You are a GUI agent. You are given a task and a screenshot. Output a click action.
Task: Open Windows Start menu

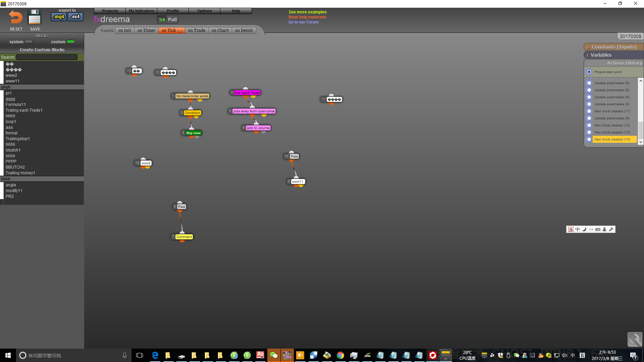point(8,355)
